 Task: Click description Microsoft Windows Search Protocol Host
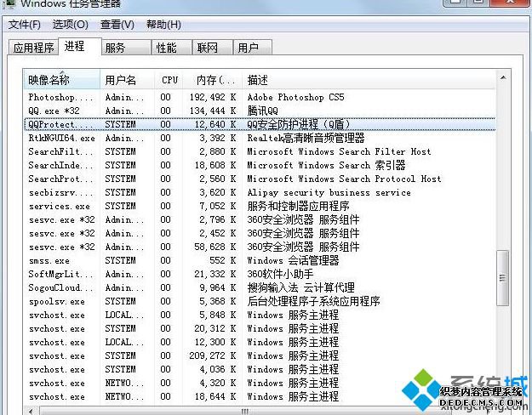click(x=345, y=179)
